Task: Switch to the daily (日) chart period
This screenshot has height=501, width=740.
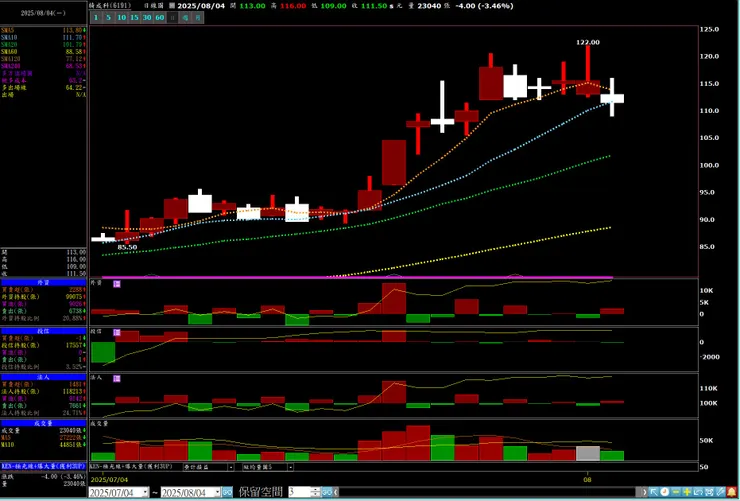Action: [x=172, y=17]
